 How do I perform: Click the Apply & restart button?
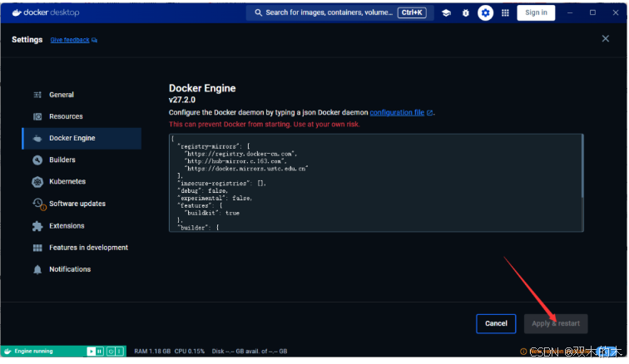[556, 323]
